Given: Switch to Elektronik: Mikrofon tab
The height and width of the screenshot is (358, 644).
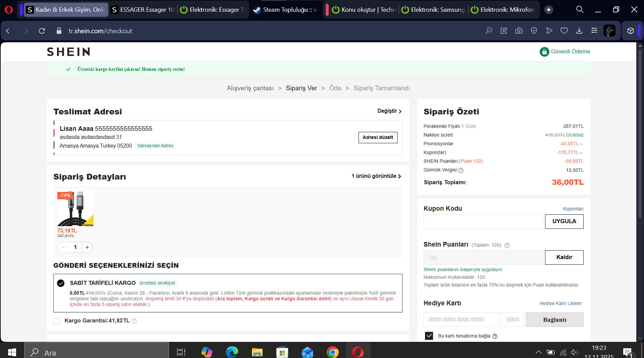Looking at the screenshot, I should point(503,10).
